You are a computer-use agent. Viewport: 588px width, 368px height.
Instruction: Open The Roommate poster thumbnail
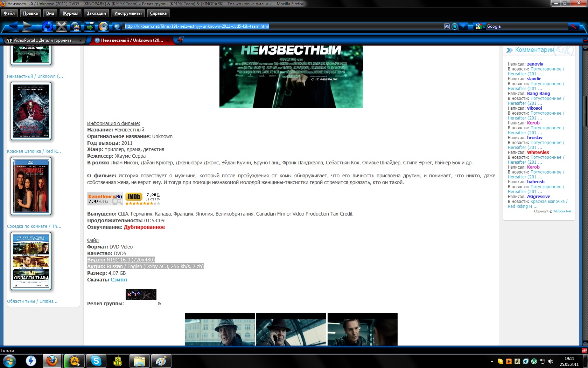[31, 186]
